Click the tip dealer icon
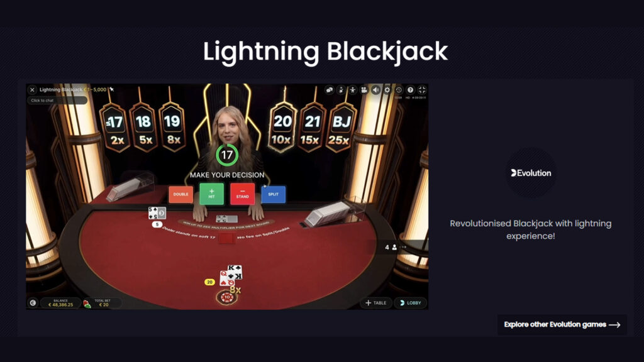 (341, 90)
